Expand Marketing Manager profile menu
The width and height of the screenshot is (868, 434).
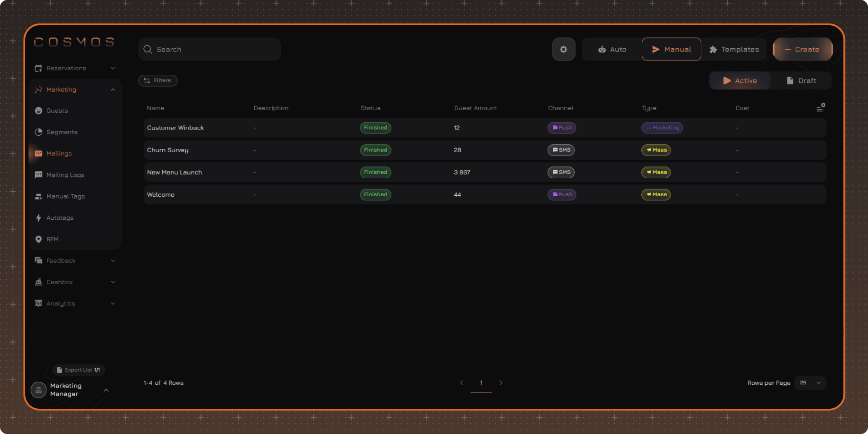tap(106, 390)
